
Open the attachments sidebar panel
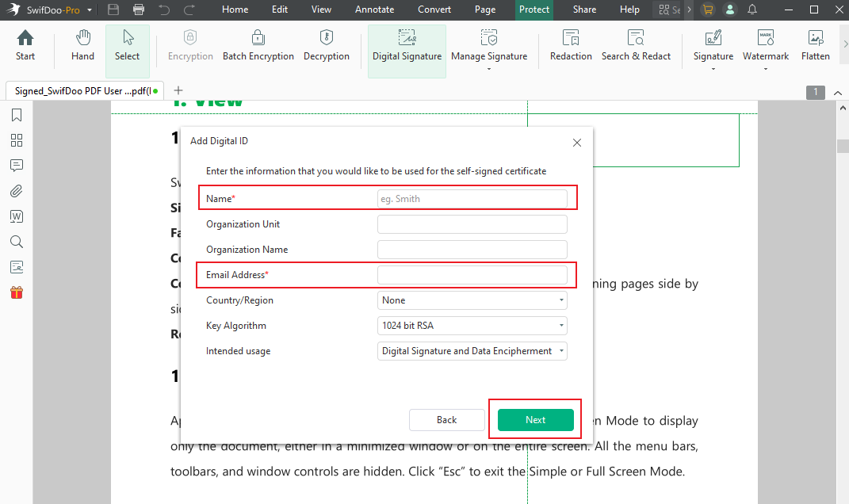17,191
